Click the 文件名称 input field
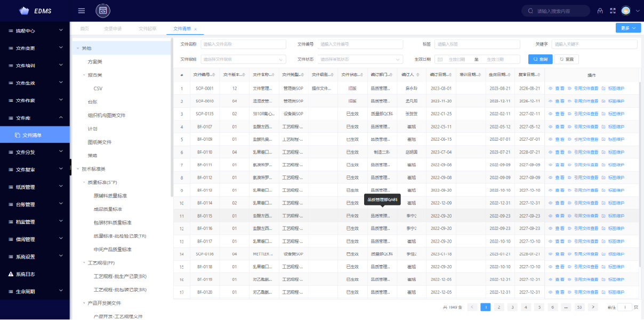The width and height of the screenshot is (644, 320). [243, 44]
